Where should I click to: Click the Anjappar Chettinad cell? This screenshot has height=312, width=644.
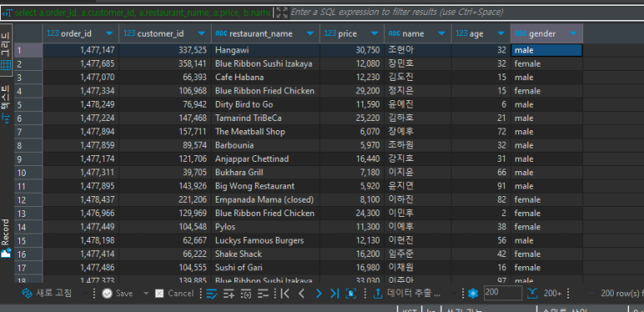(x=265, y=159)
